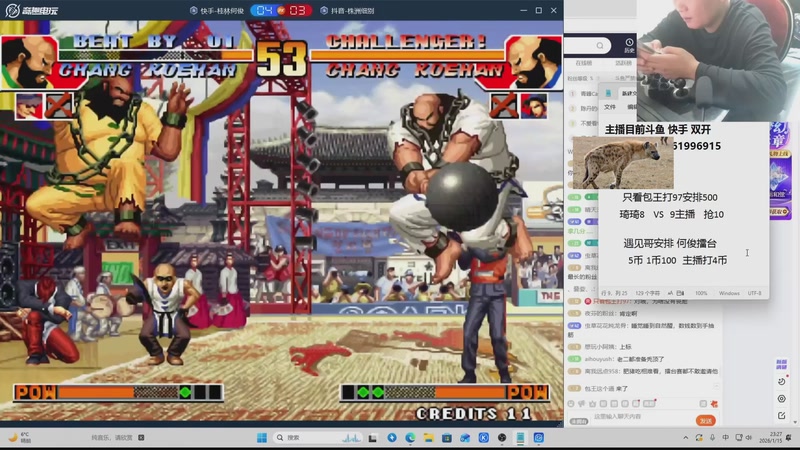Click the text line 遇见哥安排 何俊擂台
The width and height of the screenshot is (800, 450).
click(669, 243)
